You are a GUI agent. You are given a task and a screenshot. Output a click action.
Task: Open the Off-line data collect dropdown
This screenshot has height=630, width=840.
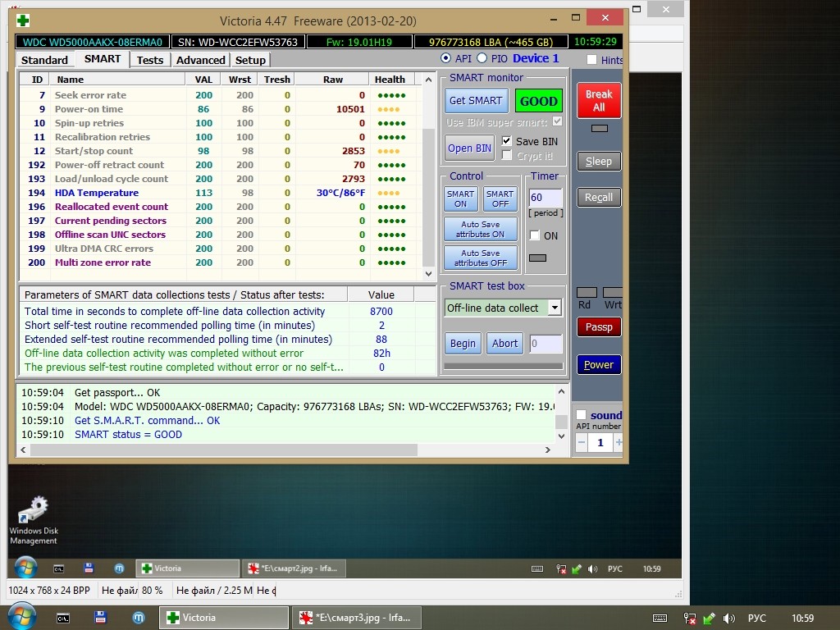click(x=555, y=308)
